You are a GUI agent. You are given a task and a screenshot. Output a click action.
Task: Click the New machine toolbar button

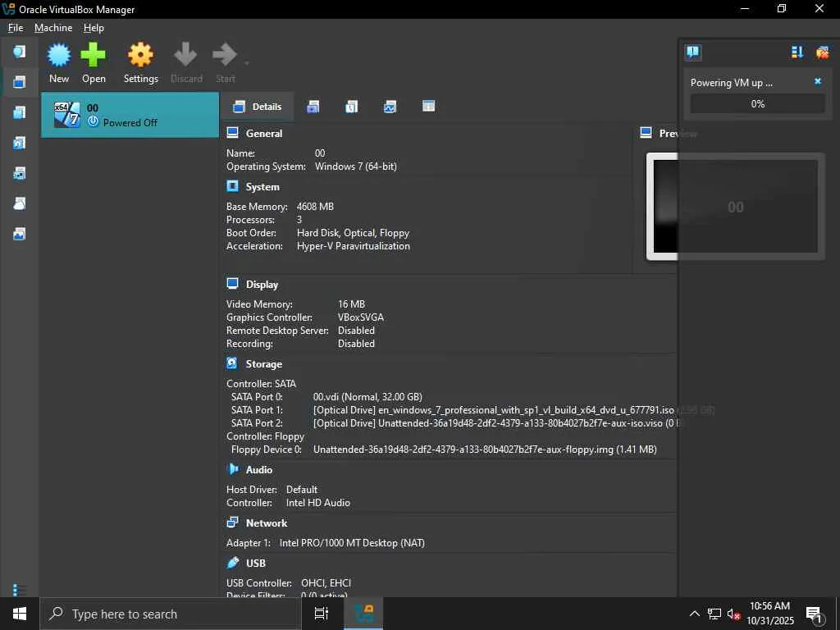[59, 62]
